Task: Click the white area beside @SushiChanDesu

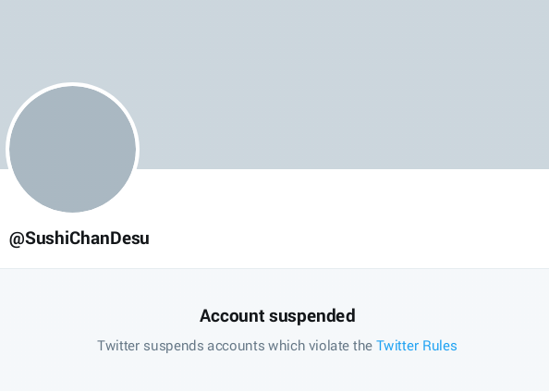Action: coord(347,239)
